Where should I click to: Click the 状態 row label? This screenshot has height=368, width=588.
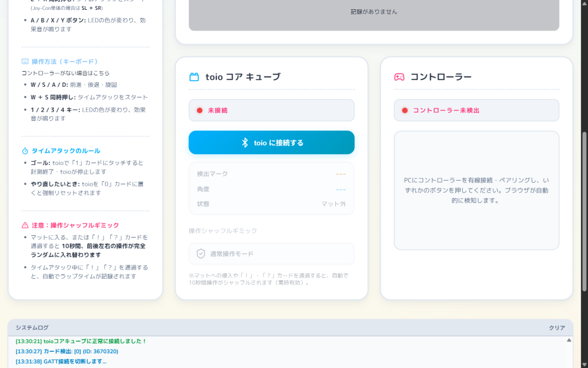203,204
